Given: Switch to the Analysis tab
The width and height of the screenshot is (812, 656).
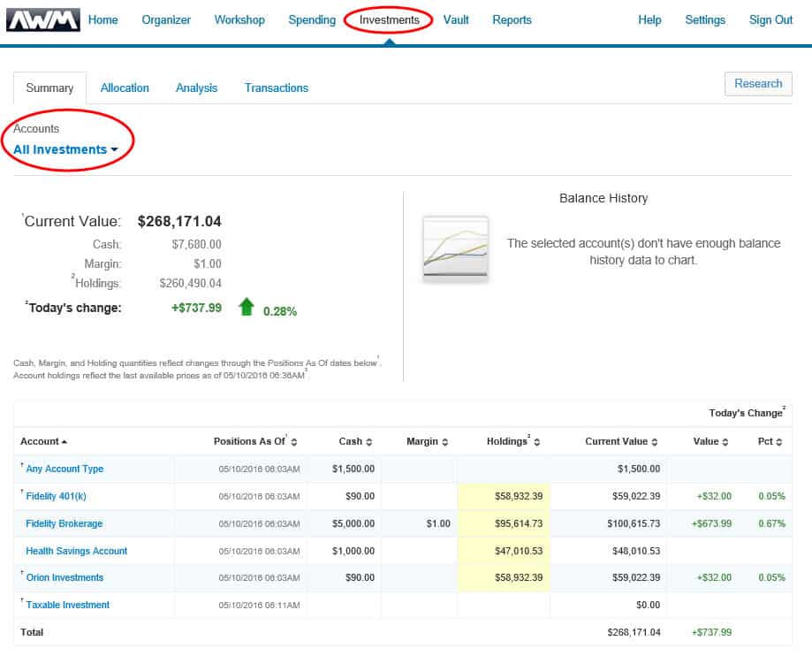Looking at the screenshot, I should click(x=197, y=88).
